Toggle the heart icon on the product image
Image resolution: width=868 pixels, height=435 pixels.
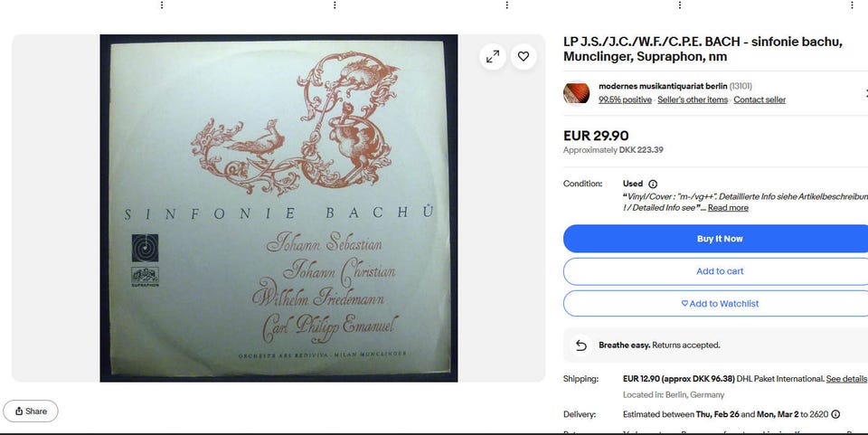coord(524,56)
